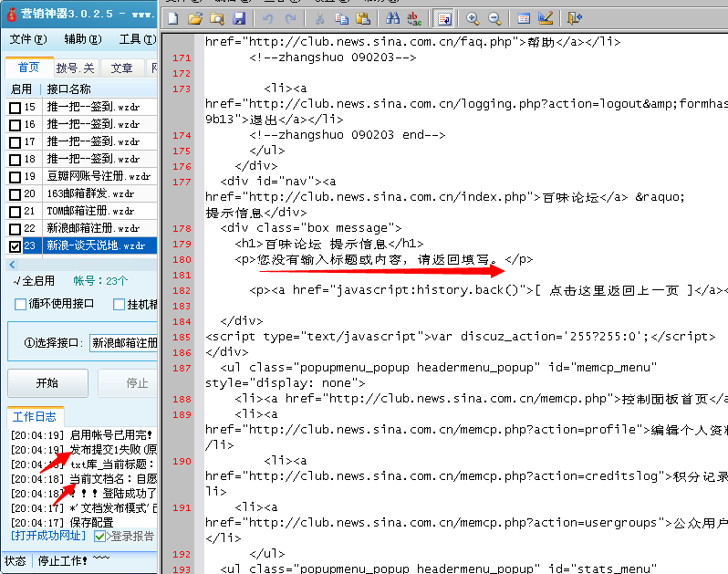Viewport: 728px width, 574px height.
Task: Click 帐号：23个 label
Action: click(100, 281)
